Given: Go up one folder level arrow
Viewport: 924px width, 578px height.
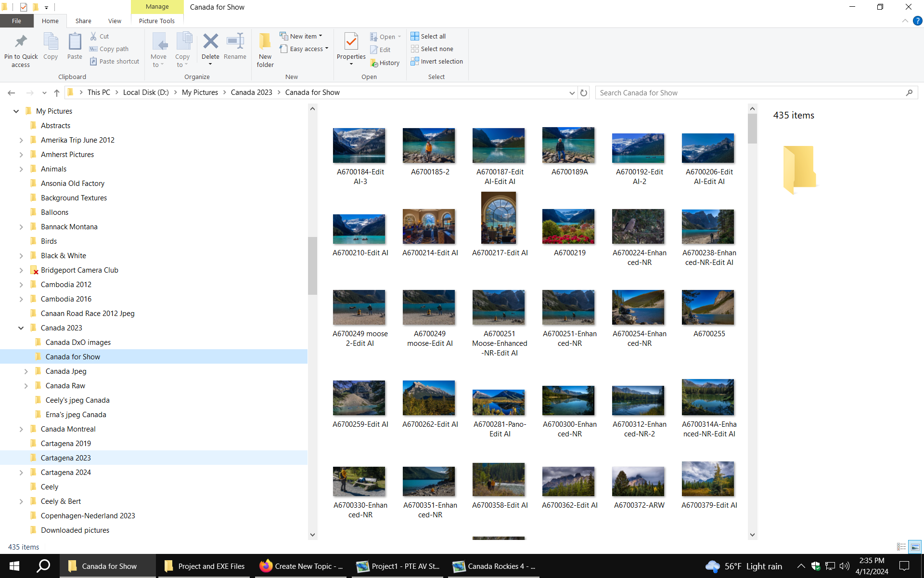Looking at the screenshot, I should 57,92.
